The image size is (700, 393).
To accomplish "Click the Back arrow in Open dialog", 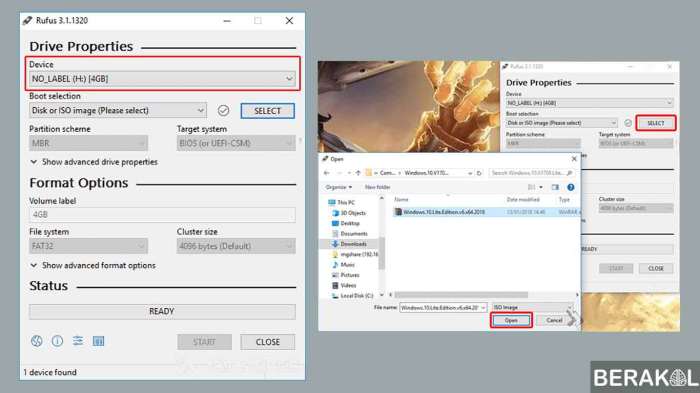I will coord(327,173).
